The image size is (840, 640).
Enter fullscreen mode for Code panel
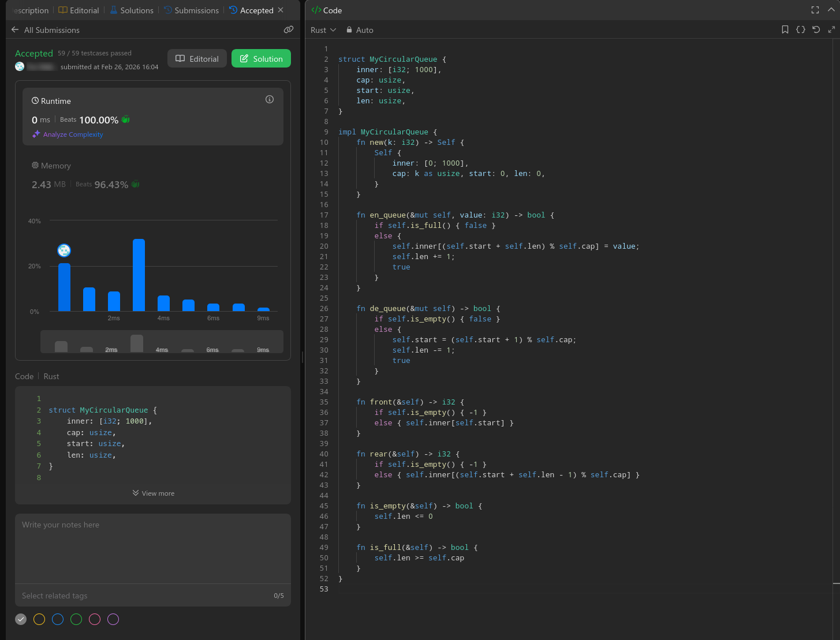coord(815,10)
